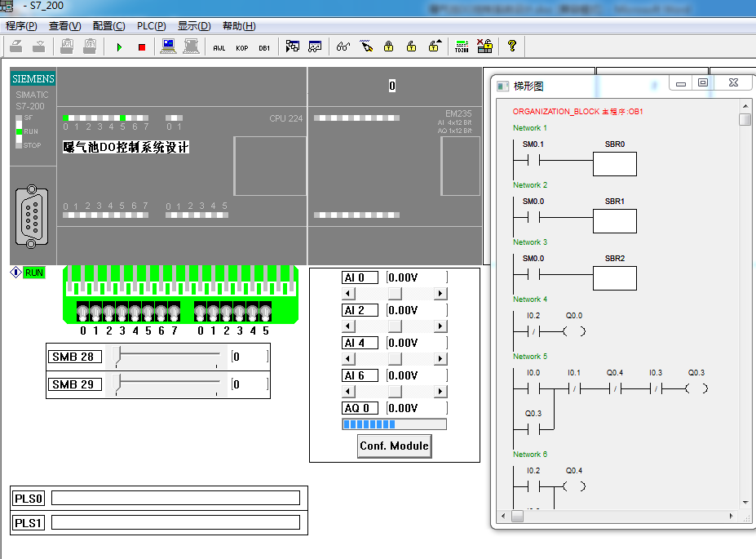Screen dimensions: 756x559
Task: Show the KOP ladder diagram view
Action: pyautogui.click(x=242, y=47)
